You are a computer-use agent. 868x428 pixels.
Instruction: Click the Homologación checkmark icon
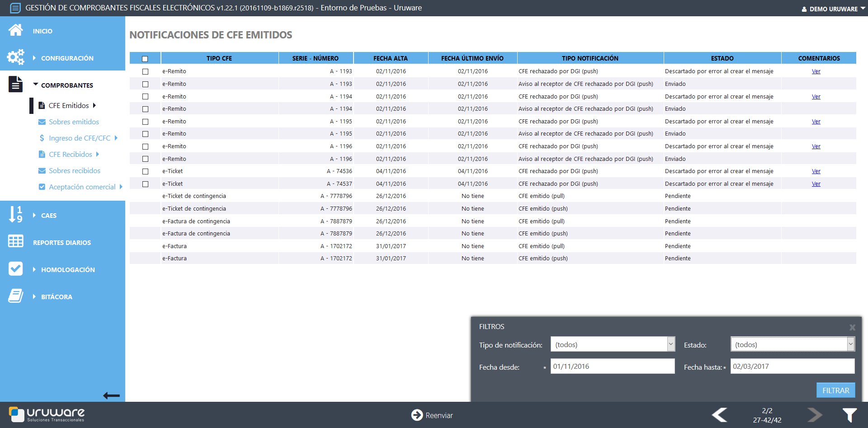coord(15,269)
